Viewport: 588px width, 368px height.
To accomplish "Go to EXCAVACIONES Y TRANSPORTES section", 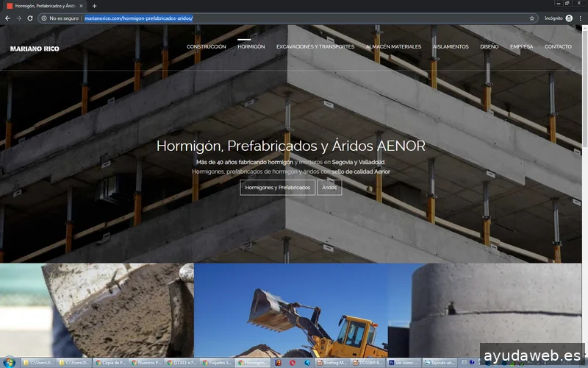I will pos(315,46).
